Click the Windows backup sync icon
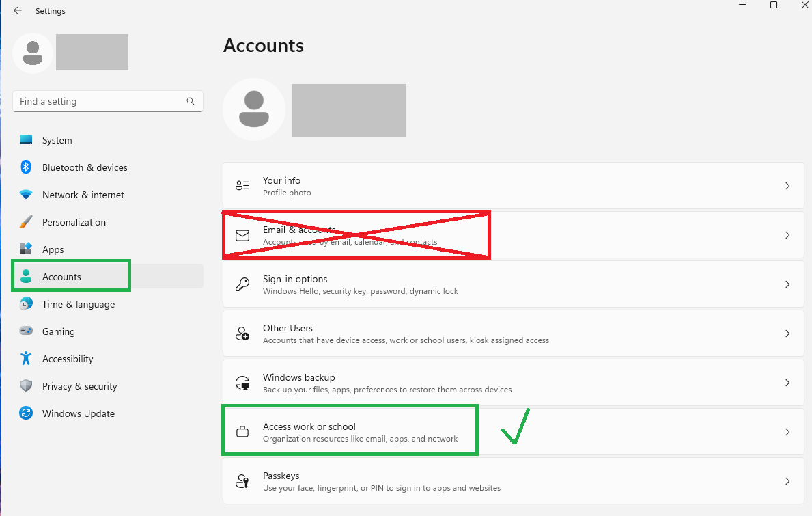812x516 pixels. tap(242, 383)
